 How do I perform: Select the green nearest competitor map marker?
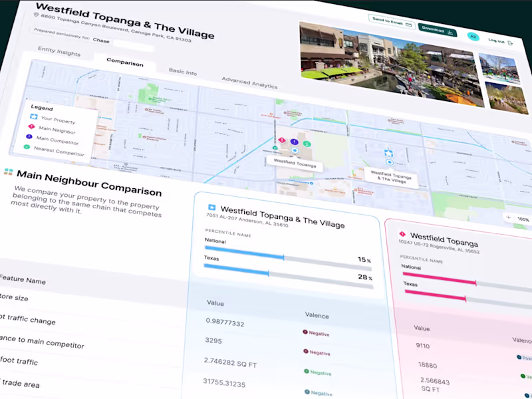pos(307,144)
